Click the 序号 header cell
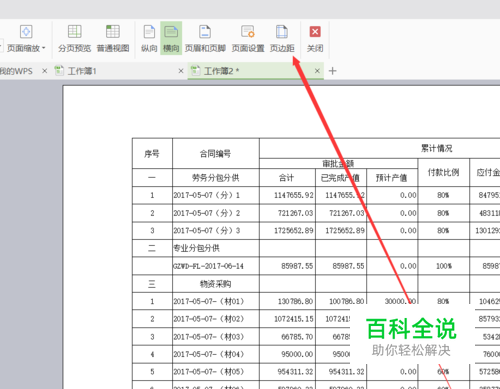Image resolution: width=500 pixels, height=389 pixels. point(152,154)
